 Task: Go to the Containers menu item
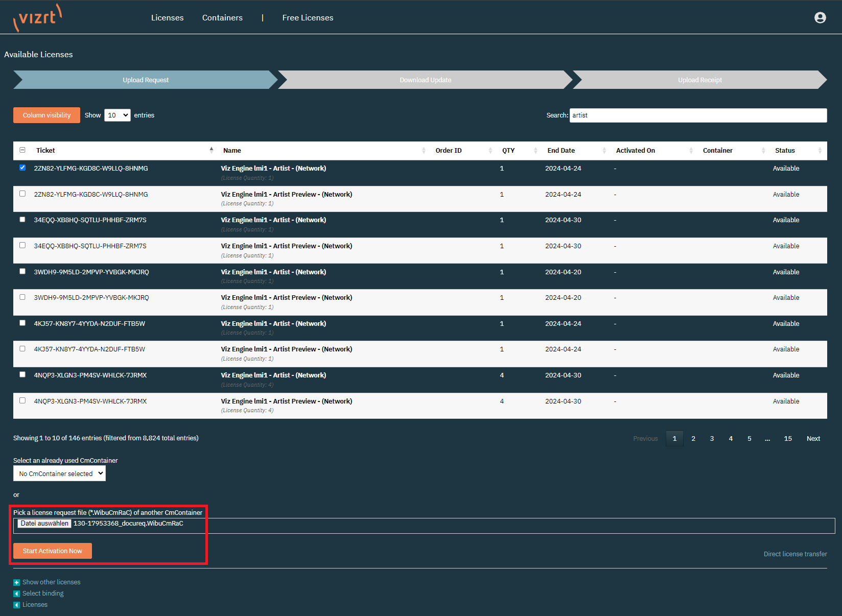[x=222, y=18]
